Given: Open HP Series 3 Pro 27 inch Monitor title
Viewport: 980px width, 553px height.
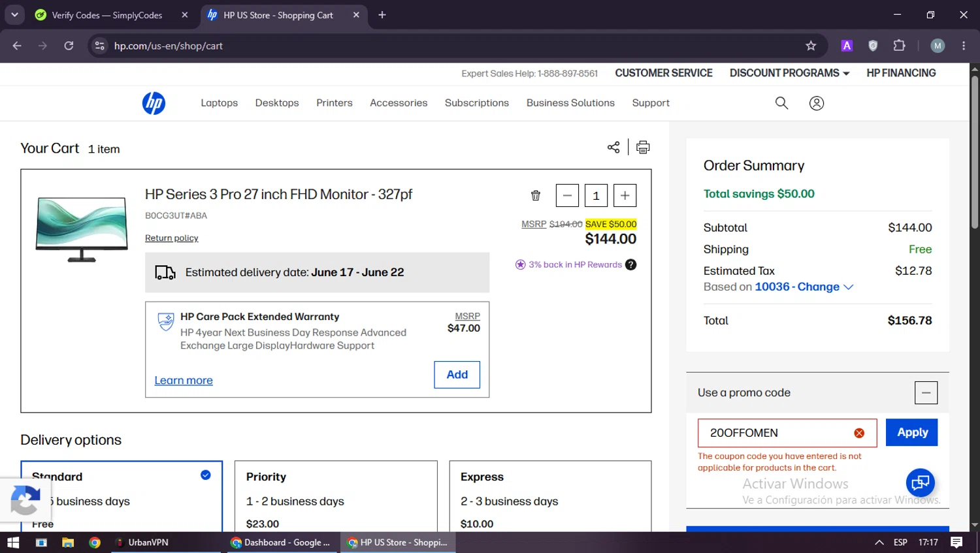Looking at the screenshot, I should pos(278,195).
